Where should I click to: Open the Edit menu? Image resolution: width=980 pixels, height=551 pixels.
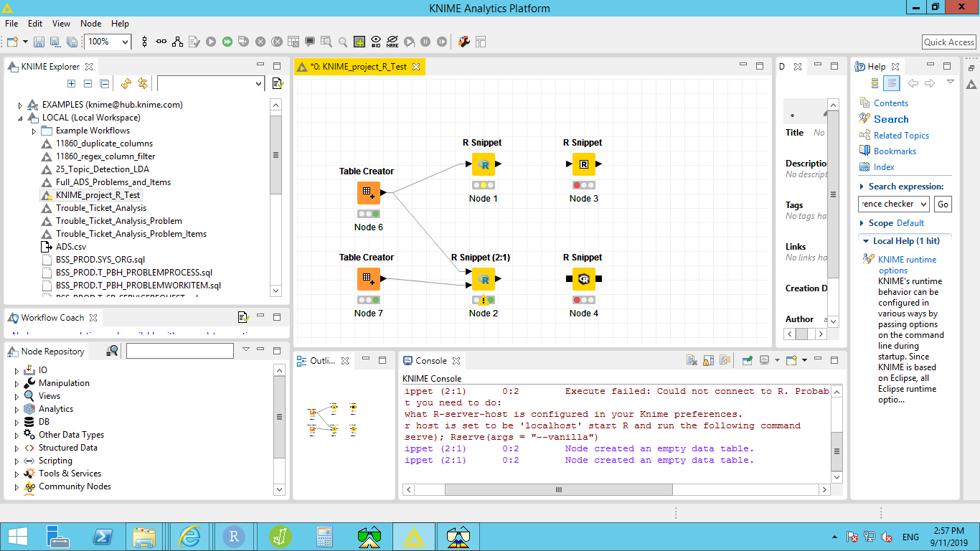coord(35,24)
